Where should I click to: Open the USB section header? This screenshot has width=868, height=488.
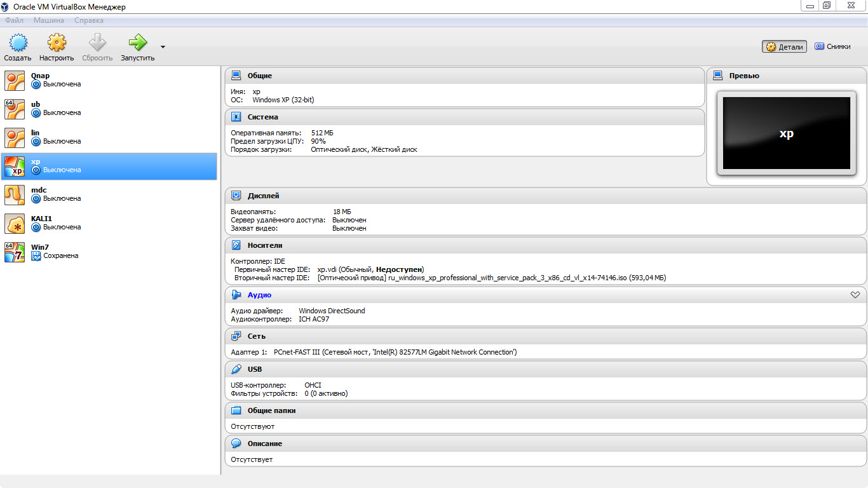pos(255,369)
